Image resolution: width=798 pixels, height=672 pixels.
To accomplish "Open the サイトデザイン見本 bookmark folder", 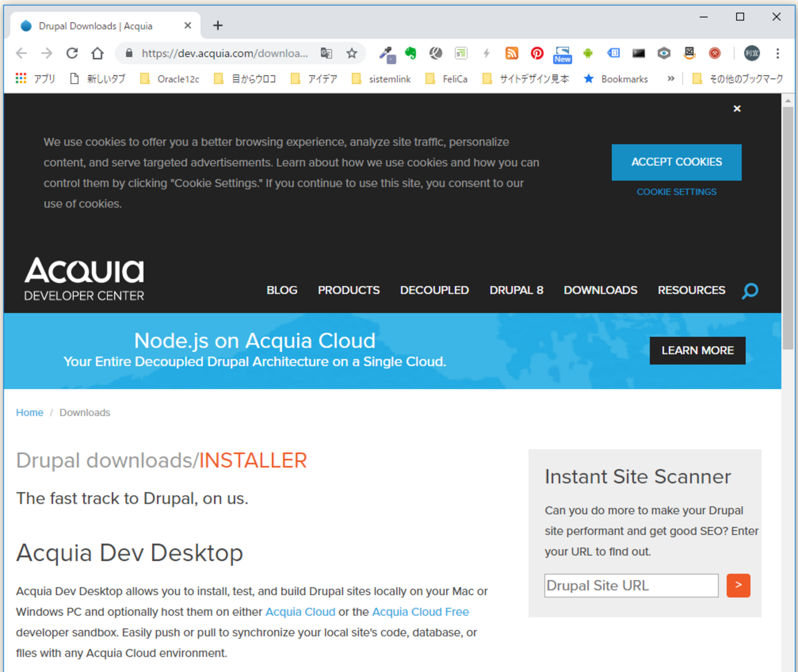I will click(x=525, y=79).
